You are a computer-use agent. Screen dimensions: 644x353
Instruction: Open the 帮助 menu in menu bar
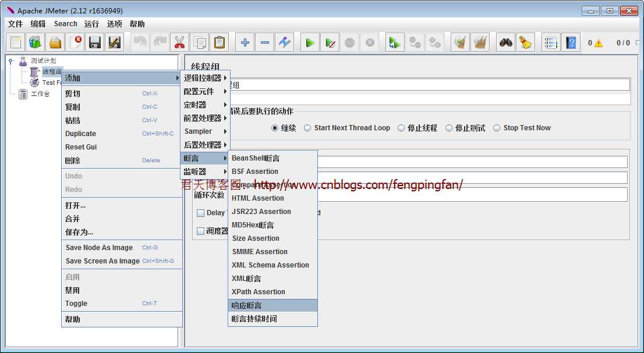[x=137, y=24]
